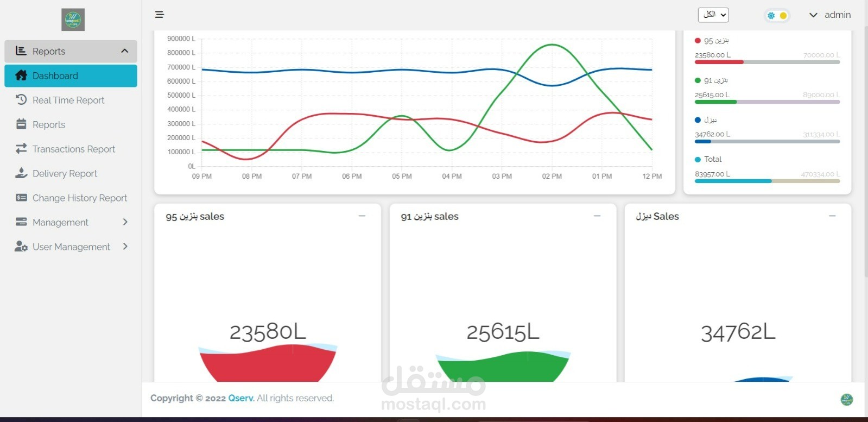Click the ديزل blue progress bar

pos(767,141)
